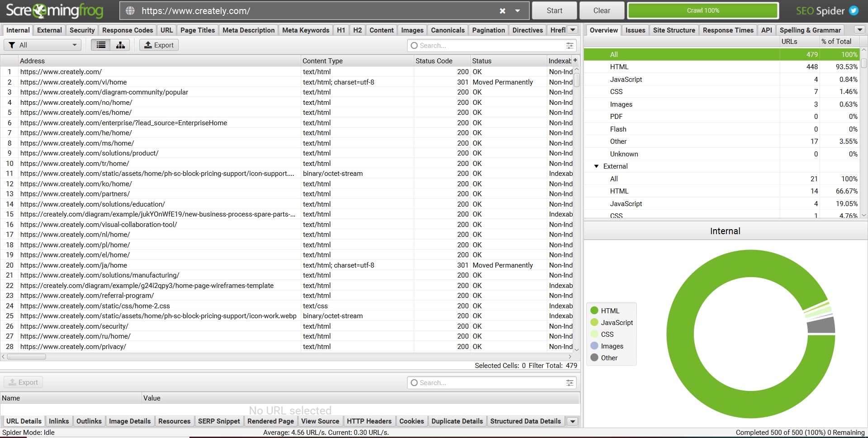Click the Images legend color dot
The height and width of the screenshot is (438, 868).
594,346
